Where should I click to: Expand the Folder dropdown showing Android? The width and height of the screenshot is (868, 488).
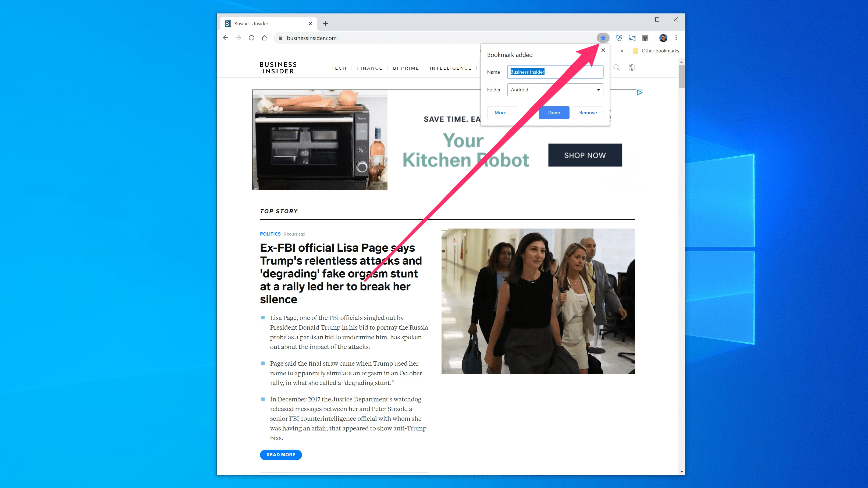(555, 90)
